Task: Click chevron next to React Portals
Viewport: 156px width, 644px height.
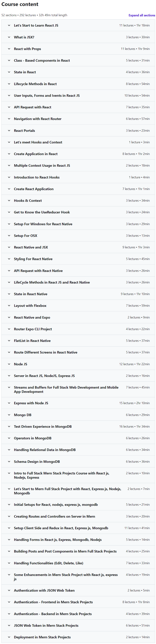Action: point(9,130)
